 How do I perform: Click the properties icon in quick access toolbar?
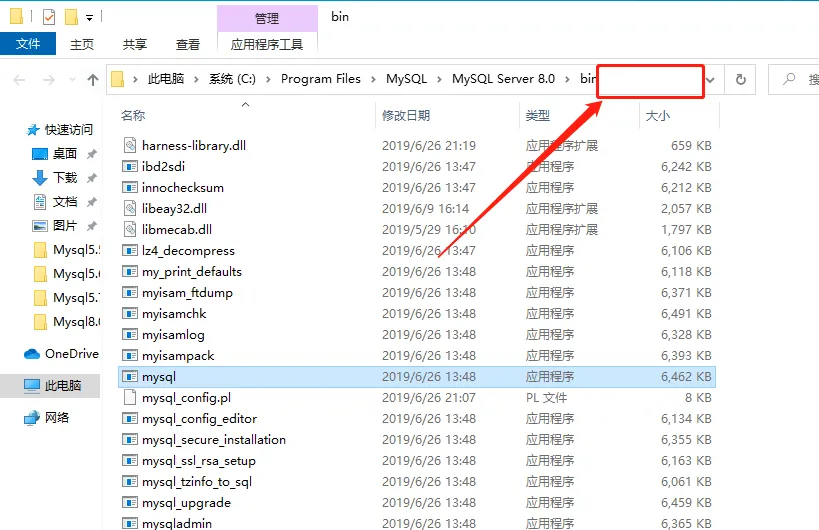click(x=49, y=17)
